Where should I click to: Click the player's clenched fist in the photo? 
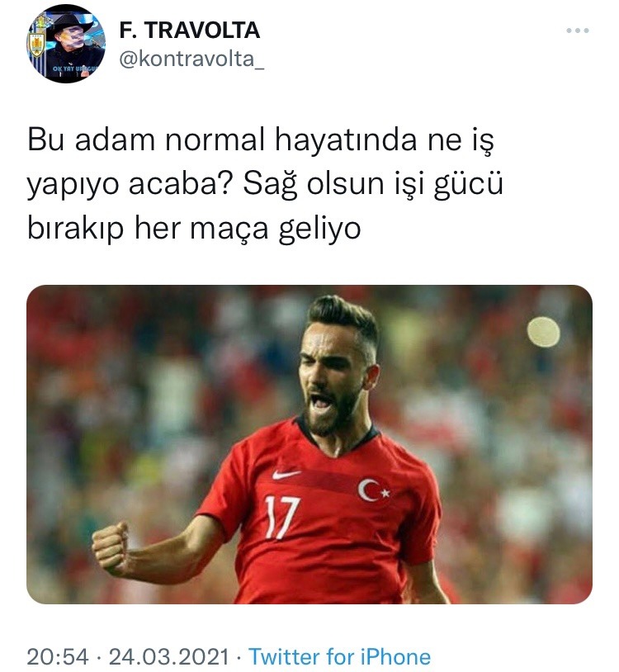(111, 547)
